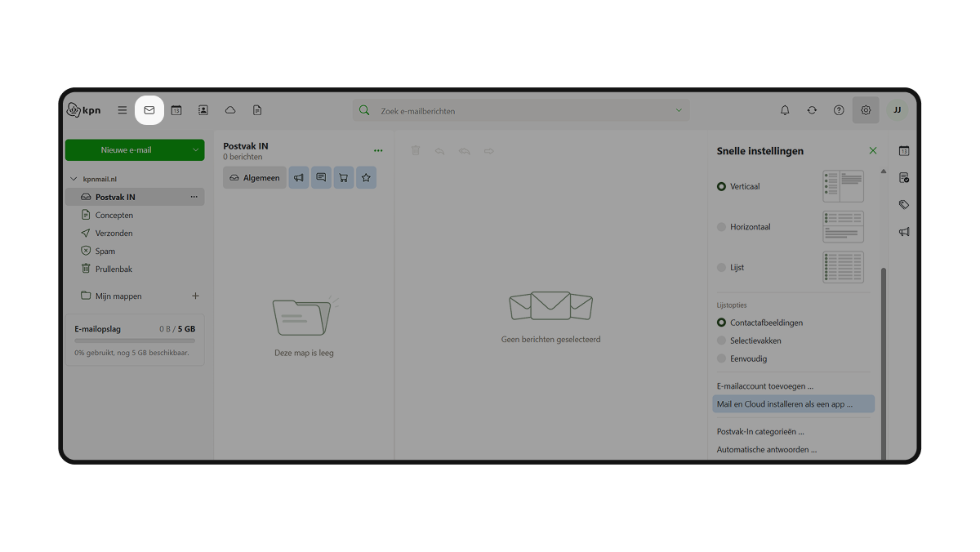
Task: Open the Documents app icon in top bar
Action: pyautogui.click(x=257, y=110)
